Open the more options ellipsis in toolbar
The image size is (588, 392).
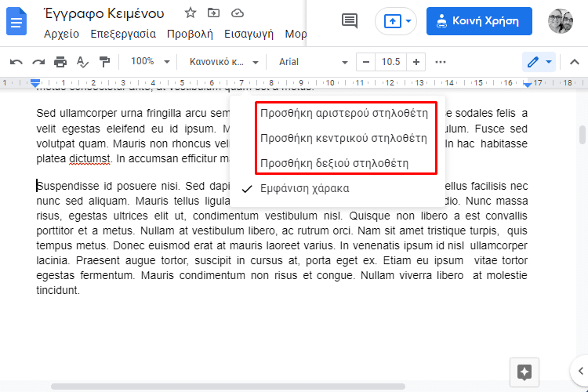coord(441,62)
